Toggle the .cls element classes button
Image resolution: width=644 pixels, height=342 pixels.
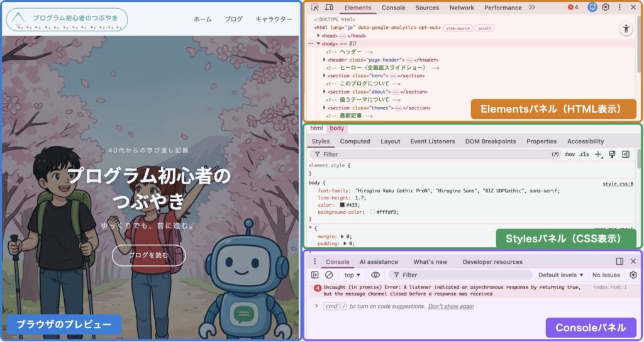click(x=584, y=155)
